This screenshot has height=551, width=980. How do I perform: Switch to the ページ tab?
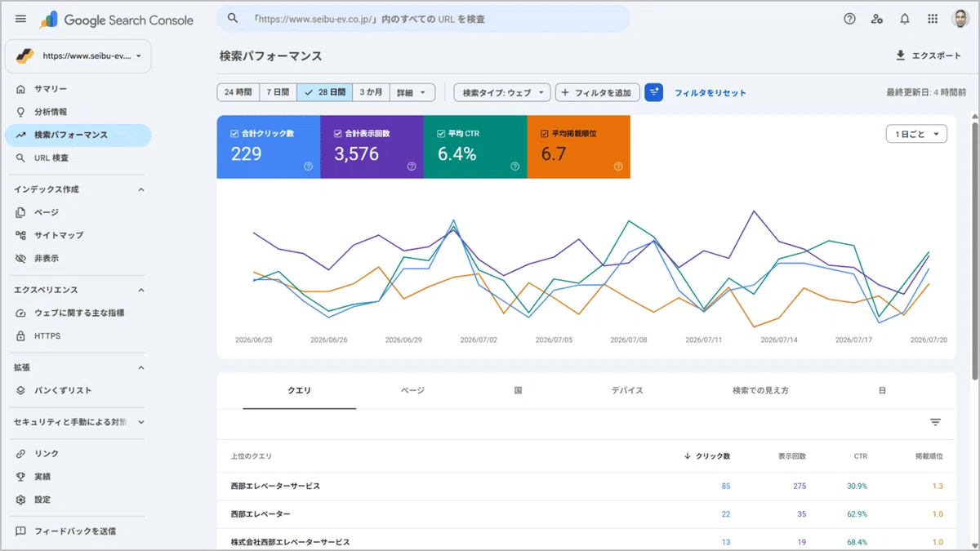coord(412,391)
